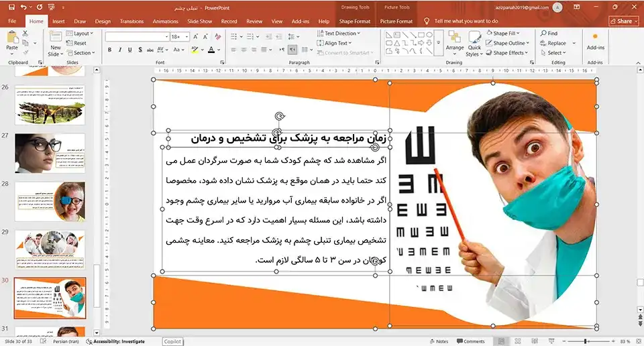This screenshot has height=346, width=644.
Task: Click Replace in the Editing group
Action: point(553,43)
